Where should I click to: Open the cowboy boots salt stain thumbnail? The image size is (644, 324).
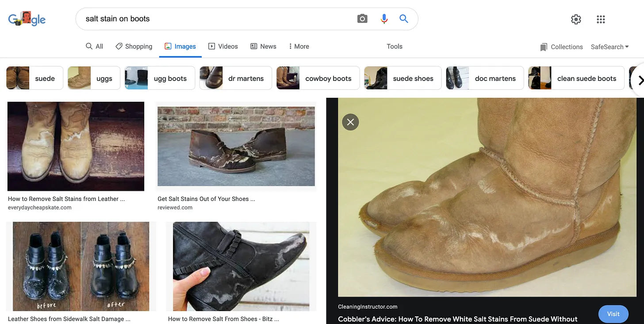pos(76,147)
